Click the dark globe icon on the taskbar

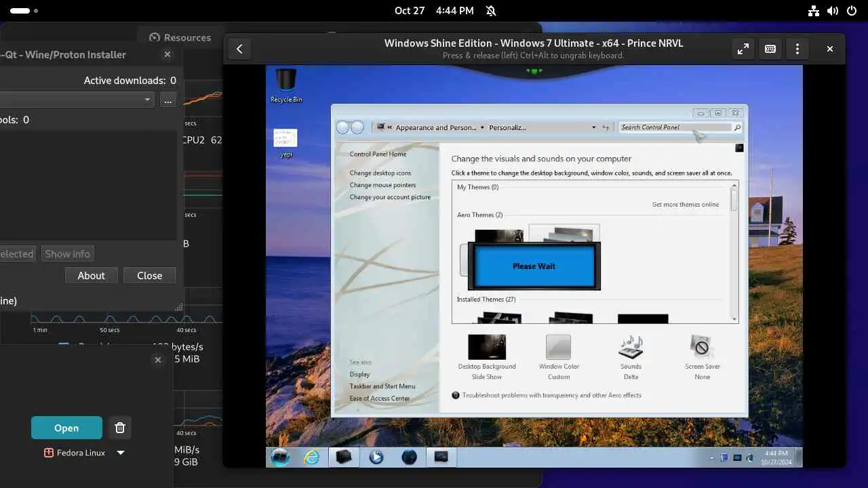coord(409,457)
